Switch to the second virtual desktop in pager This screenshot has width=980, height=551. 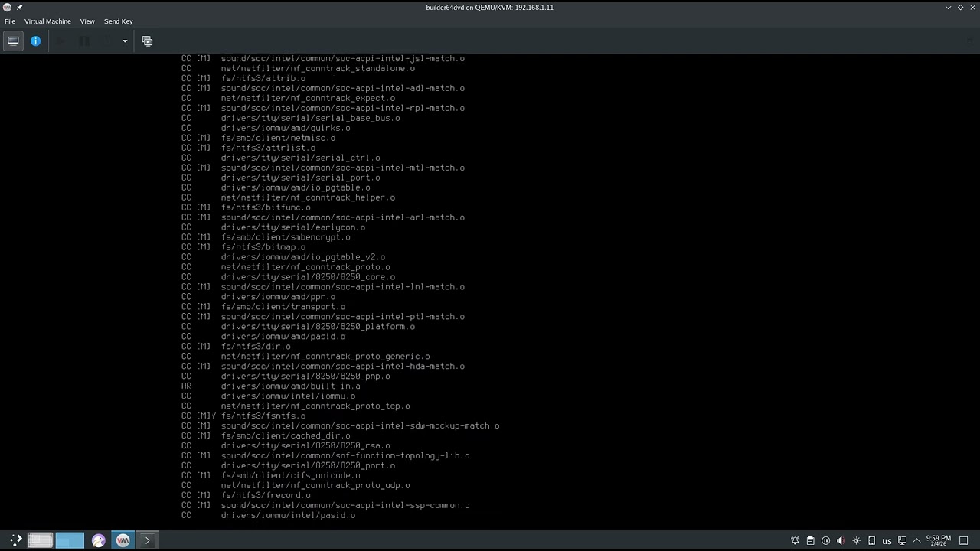click(69, 540)
